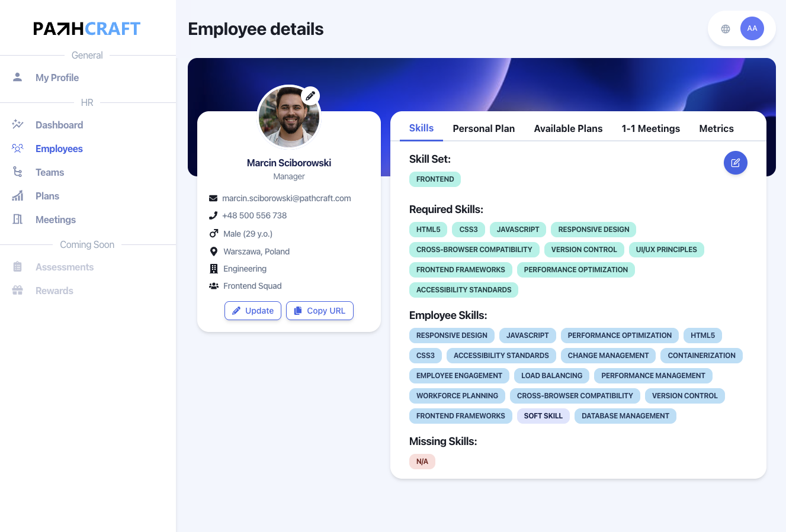
Task: Click the Frontend Squad team icon
Action: (x=214, y=286)
